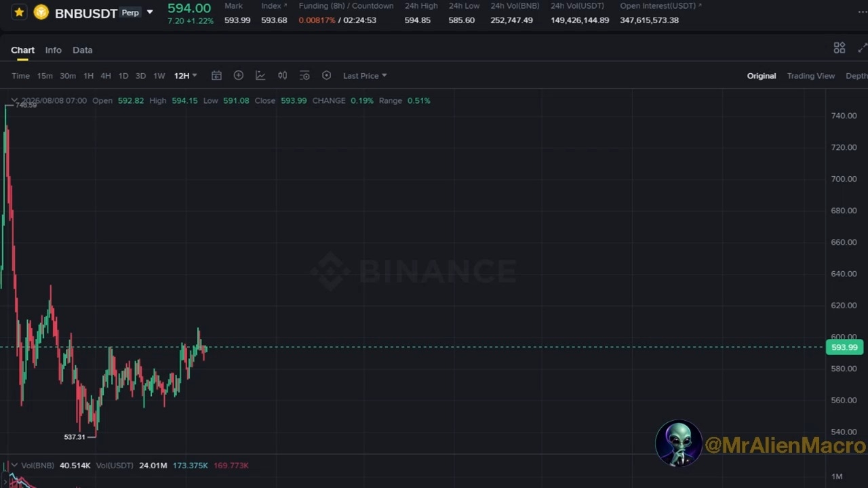This screenshot has width=868, height=488.
Task: Expand the Last Price dropdown
Action: click(365, 76)
